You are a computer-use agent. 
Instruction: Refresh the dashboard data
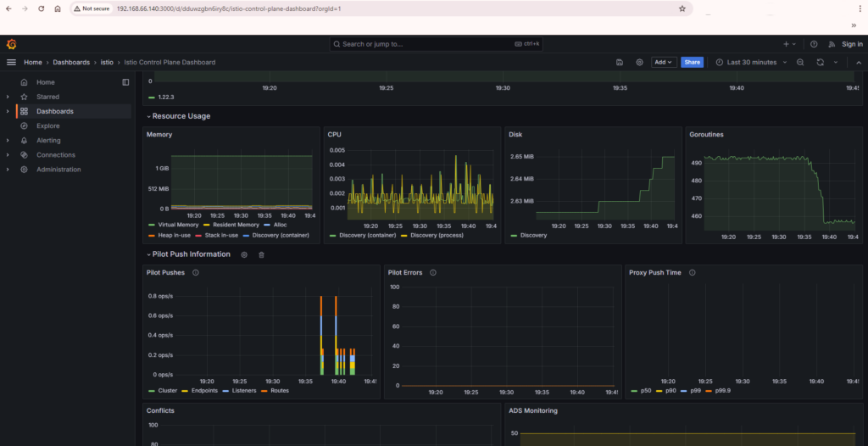point(821,63)
